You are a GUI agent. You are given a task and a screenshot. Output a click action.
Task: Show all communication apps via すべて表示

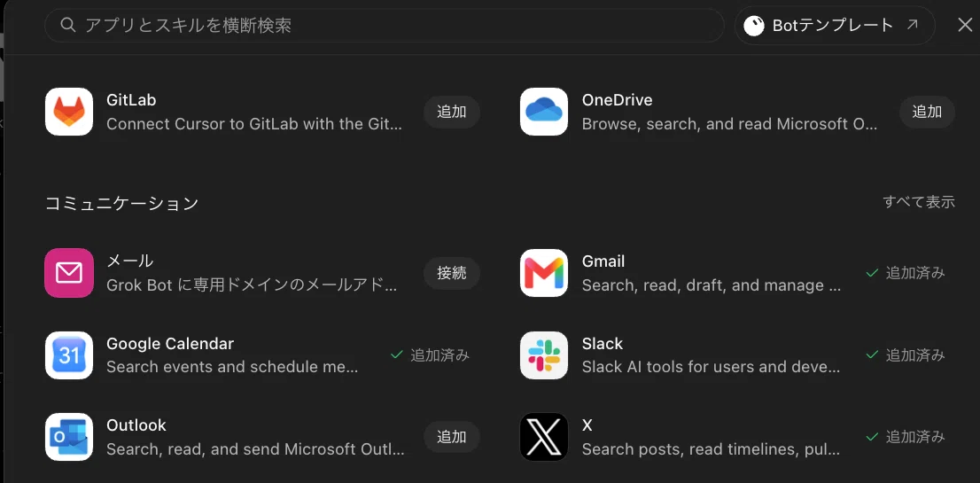(919, 202)
